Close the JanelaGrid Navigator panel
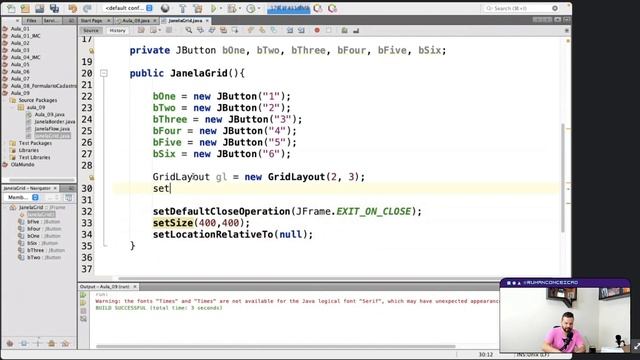 [55, 188]
